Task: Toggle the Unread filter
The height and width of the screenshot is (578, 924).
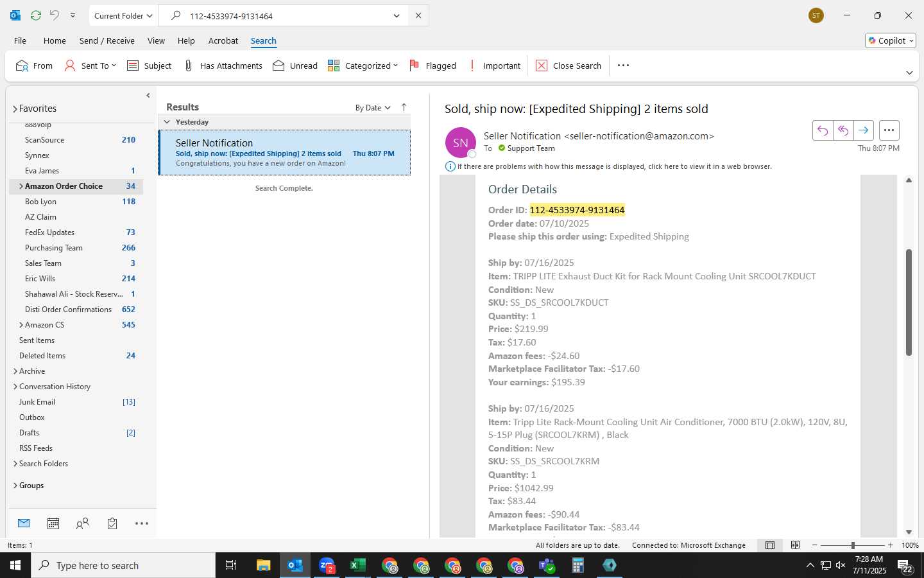Action: pos(295,66)
